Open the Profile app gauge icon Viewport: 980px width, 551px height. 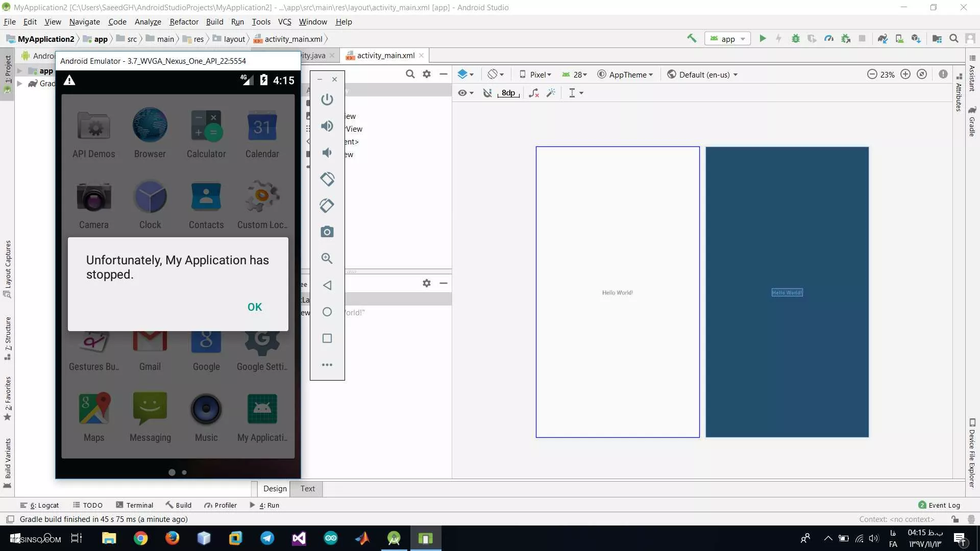(x=829, y=38)
